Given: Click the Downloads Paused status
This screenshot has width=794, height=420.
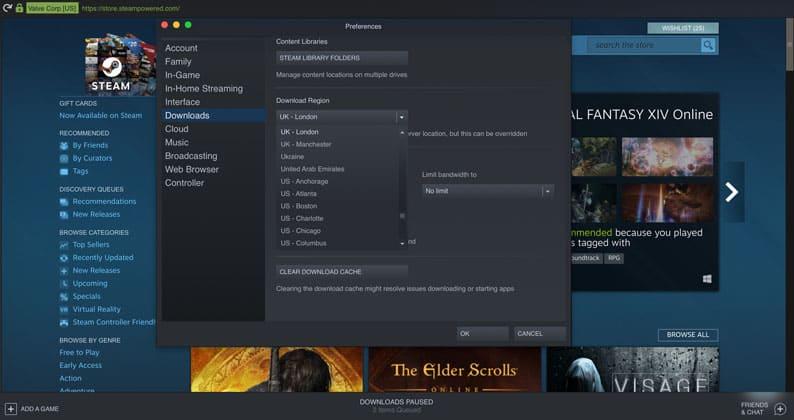Looking at the screenshot, I should (x=396, y=402).
